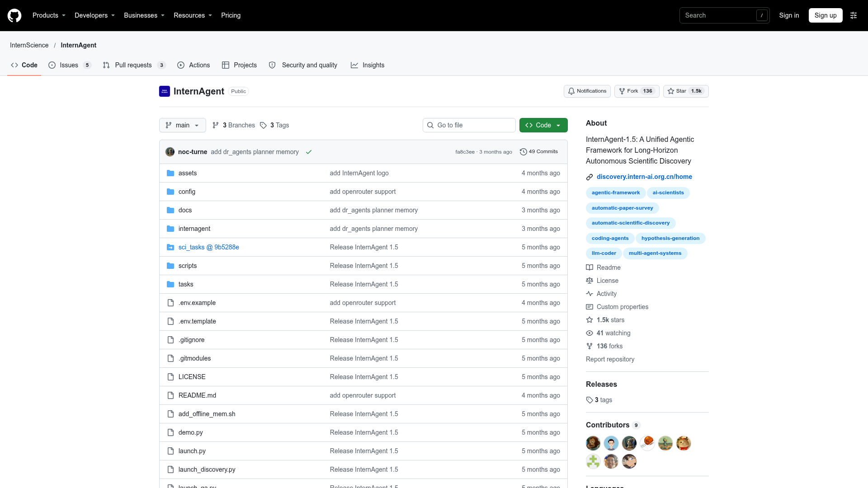This screenshot has width=868, height=488.
Task: Open the License link in About
Action: 602,281
